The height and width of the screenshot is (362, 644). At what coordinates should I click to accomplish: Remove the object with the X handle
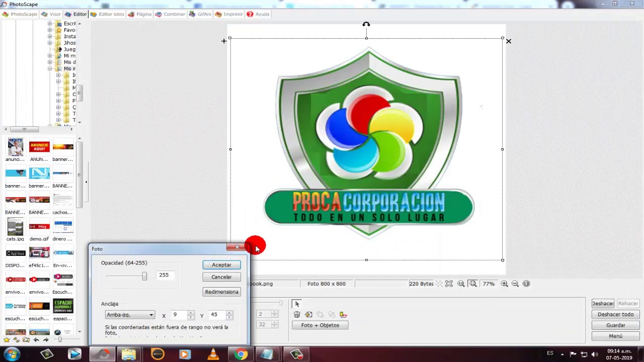(508, 41)
